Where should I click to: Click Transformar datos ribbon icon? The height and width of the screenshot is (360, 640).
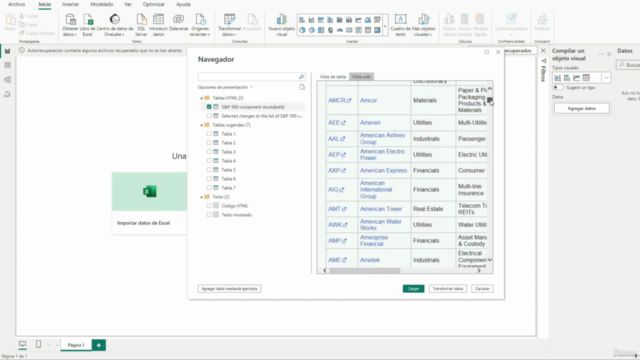point(229,24)
